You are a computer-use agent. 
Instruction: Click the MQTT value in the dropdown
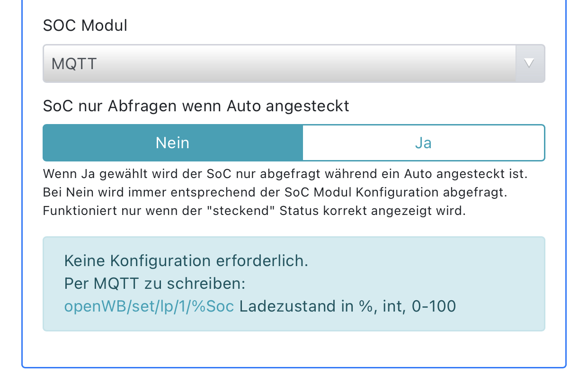[74, 64]
